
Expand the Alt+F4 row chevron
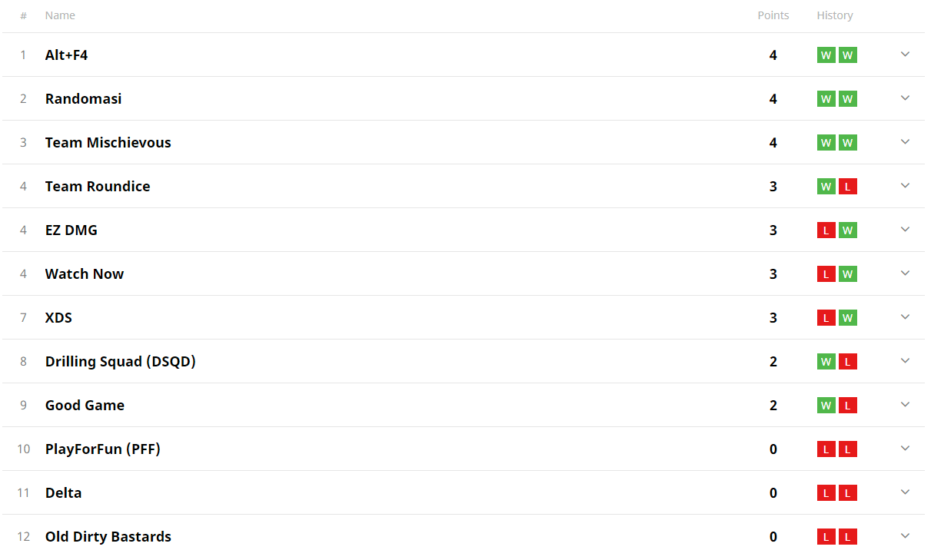pyautogui.click(x=905, y=55)
